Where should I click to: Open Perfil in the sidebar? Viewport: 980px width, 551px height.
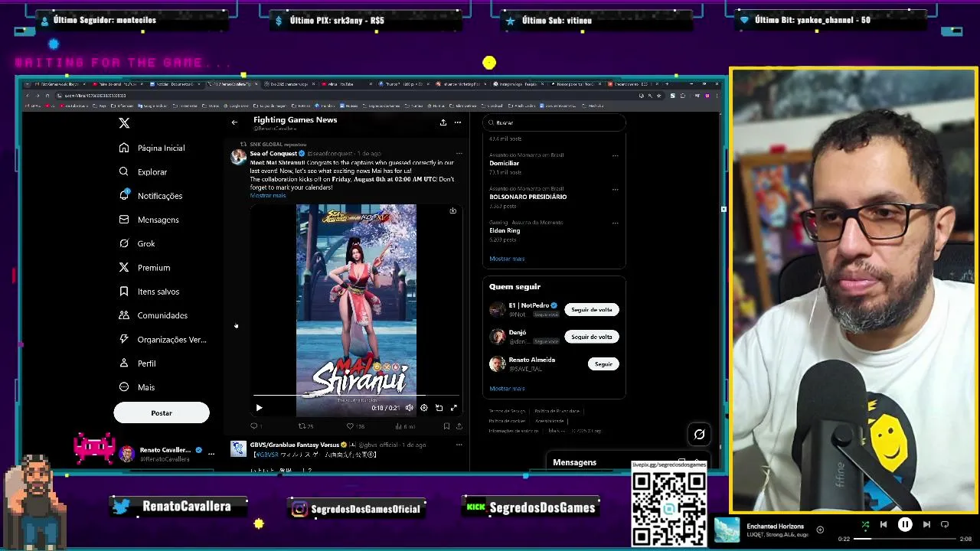(x=138, y=364)
